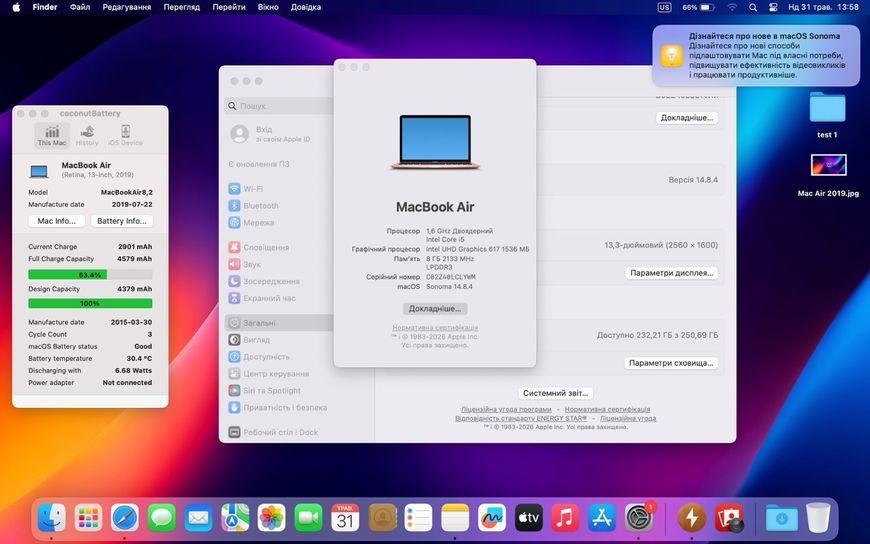Click the Пошук search field in Settings
The width and height of the screenshot is (870, 544).
[x=279, y=105]
